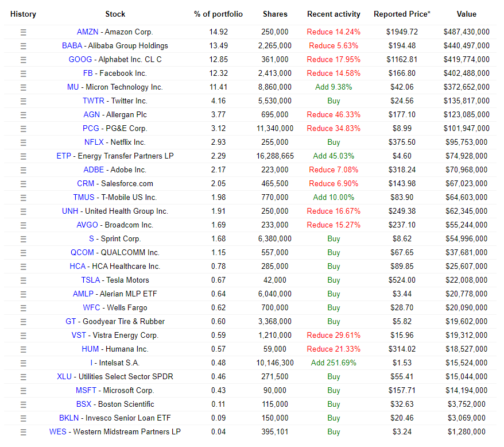
Task: Open history icon for Energy Transfer Partners row
Action: [x=23, y=156]
